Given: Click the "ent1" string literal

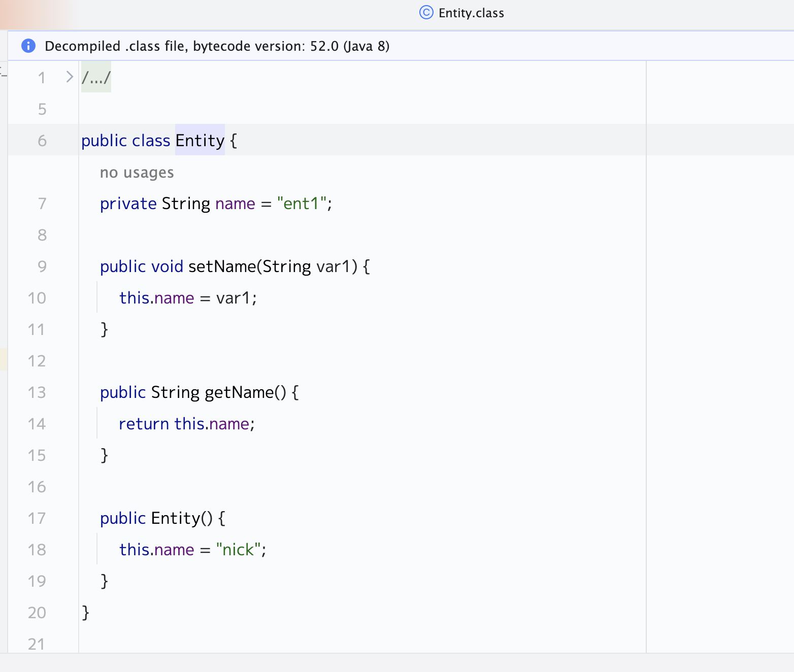Looking at the screenshot, I should point(302,204).
